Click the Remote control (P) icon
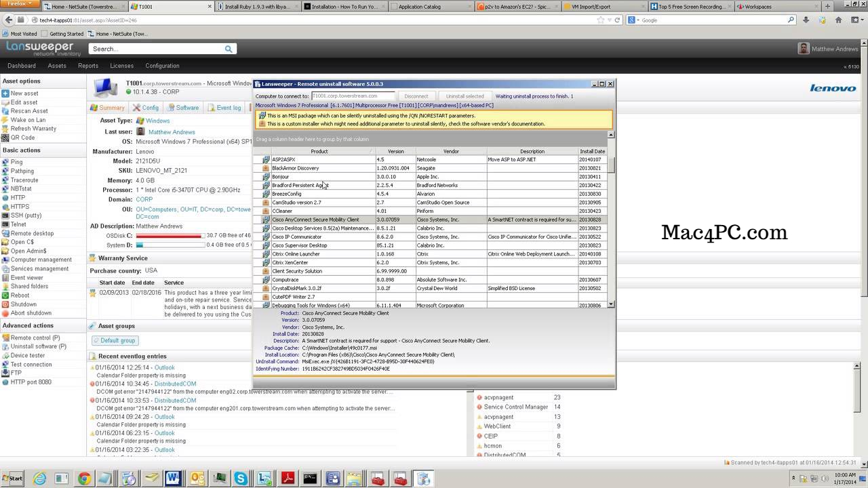This screenshot has height=488, width=868. (x=5, y=338)
